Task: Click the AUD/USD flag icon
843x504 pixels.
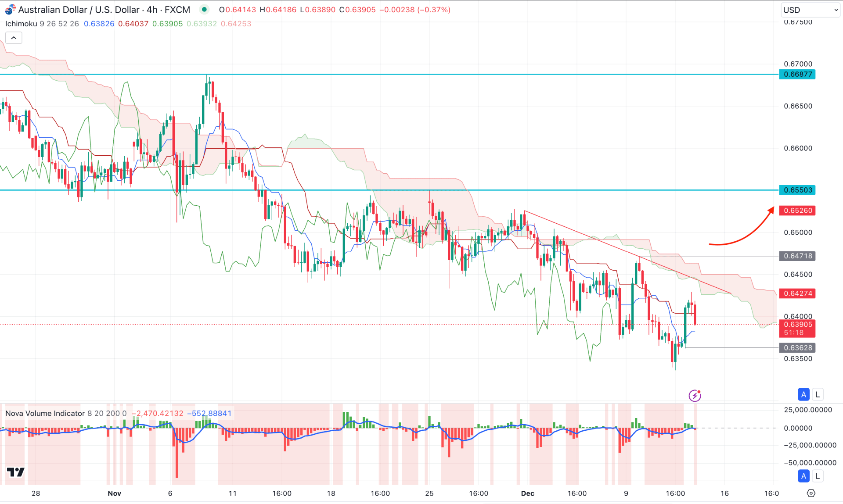Action: pyautogui.click(x=10, y=10)
